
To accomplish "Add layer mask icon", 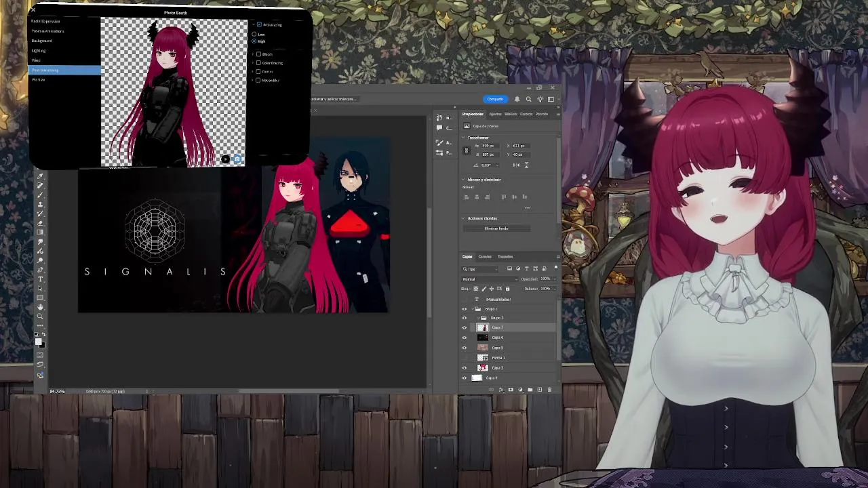I will coord(511,390).
